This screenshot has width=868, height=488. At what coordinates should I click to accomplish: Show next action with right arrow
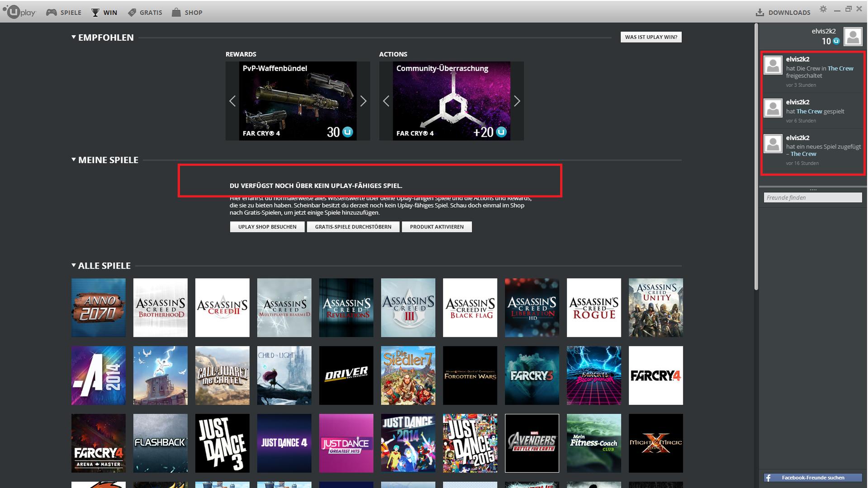pyautogui.click(x=517, y=101)
